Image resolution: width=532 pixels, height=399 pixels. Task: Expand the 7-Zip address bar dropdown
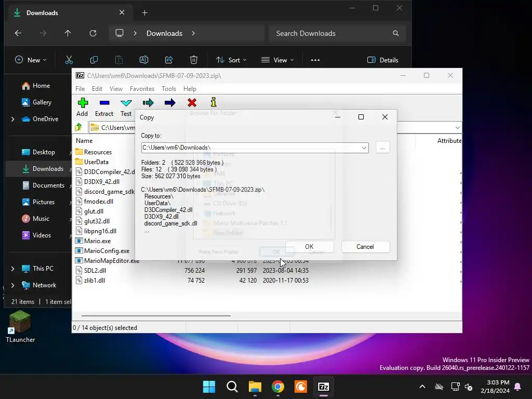[457, 128]
